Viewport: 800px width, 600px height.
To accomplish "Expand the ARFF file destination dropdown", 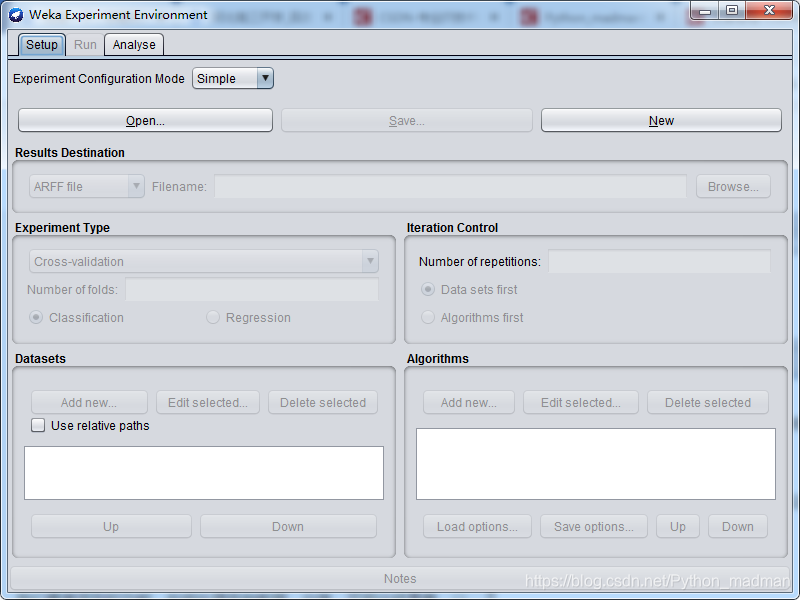I will 87,187.
